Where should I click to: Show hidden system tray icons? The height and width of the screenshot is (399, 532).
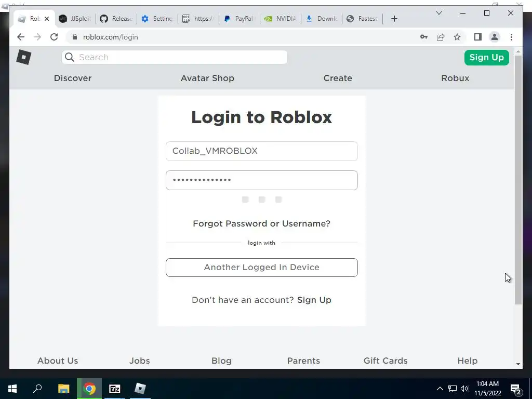point(440,389)
